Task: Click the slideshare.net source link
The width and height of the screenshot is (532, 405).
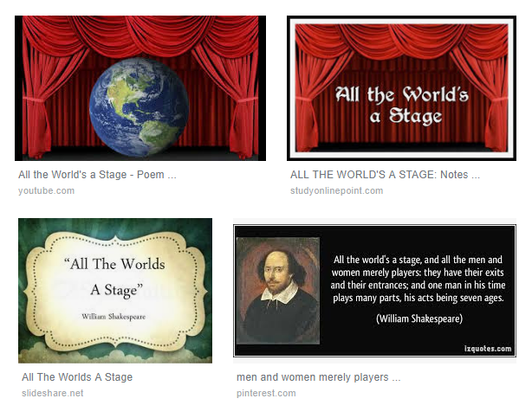Action: click(52, 393)
